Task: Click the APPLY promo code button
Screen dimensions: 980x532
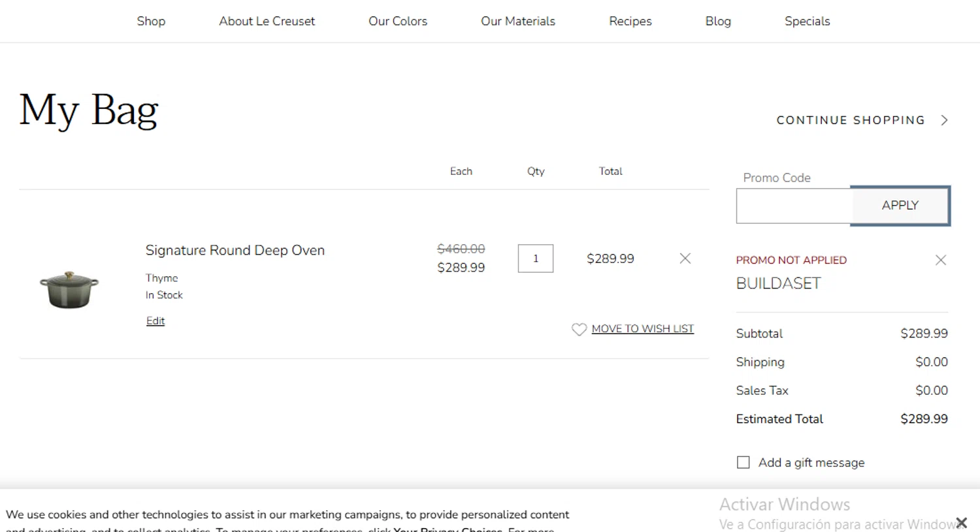Action: (900, 206)
